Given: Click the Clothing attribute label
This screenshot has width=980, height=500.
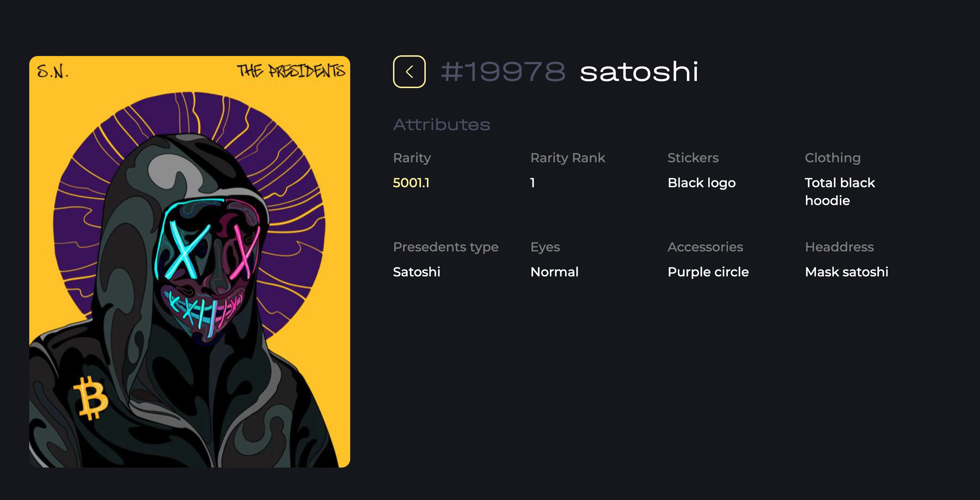Looking at the screenshot, I should 832,158.
